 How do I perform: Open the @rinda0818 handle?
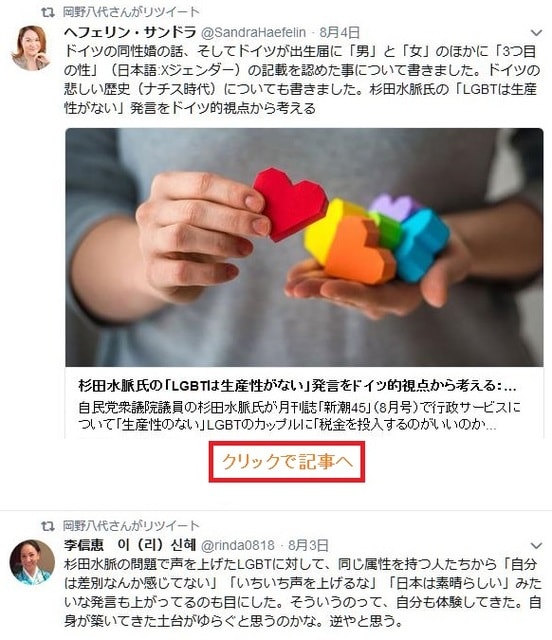238,546
